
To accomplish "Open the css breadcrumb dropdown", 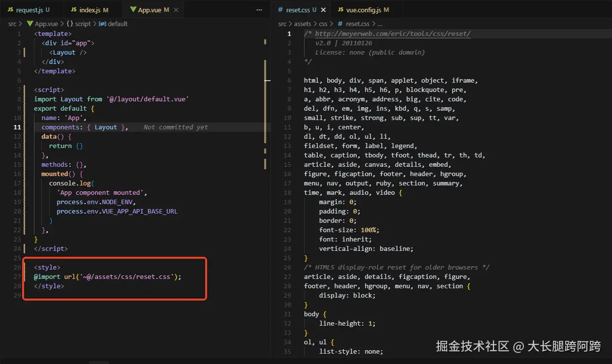I will click(323, 24).
